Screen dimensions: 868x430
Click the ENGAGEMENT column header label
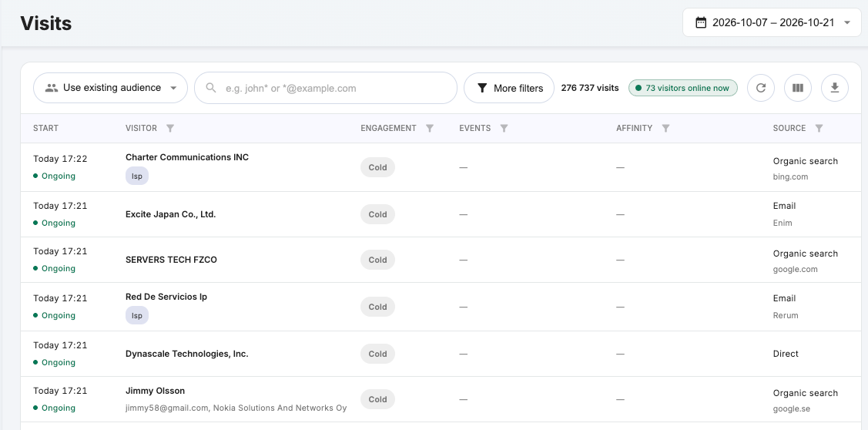coord(389,129)
